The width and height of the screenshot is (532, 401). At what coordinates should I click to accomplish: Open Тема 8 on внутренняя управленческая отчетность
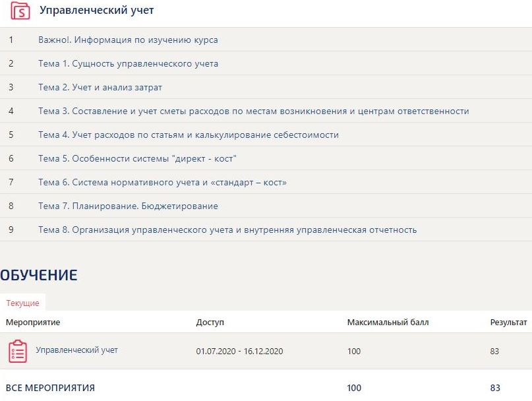pos(227,230)
